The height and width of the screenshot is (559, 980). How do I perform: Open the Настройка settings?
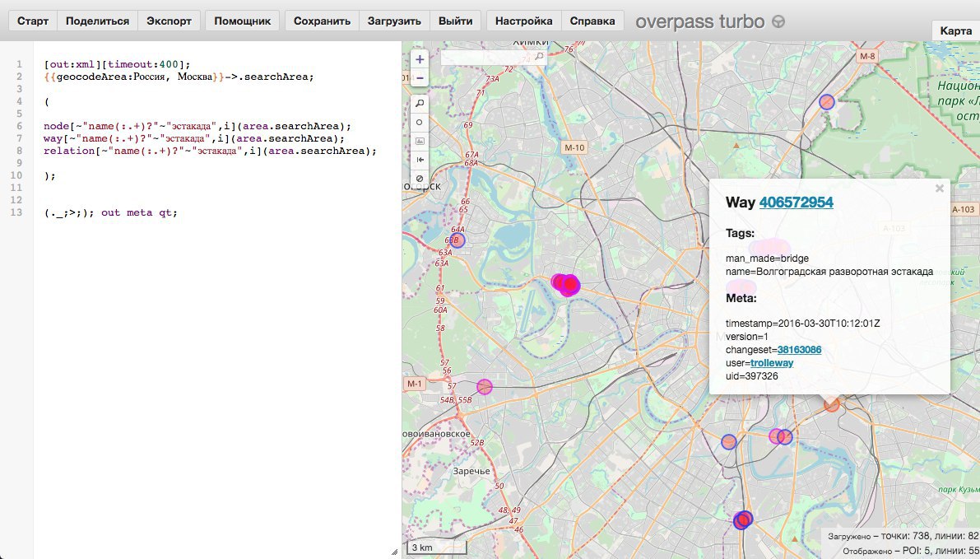[524, 21]
